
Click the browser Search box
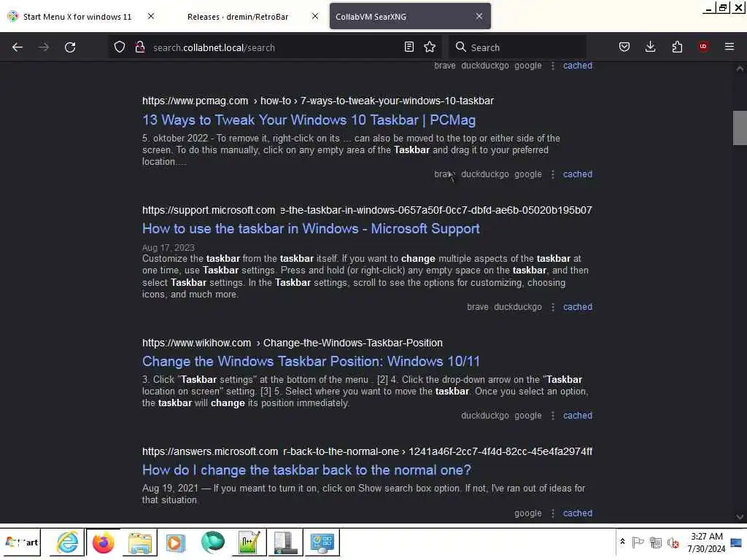517,47
